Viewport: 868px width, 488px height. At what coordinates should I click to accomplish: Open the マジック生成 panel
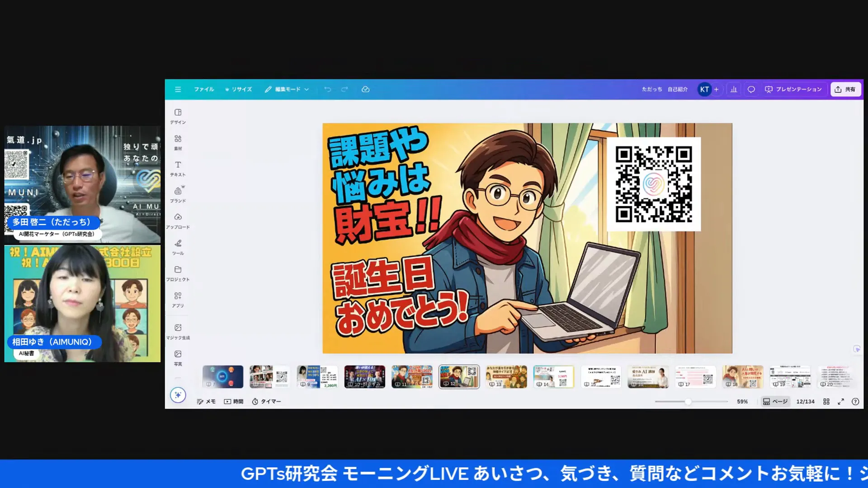click(178, 332)
